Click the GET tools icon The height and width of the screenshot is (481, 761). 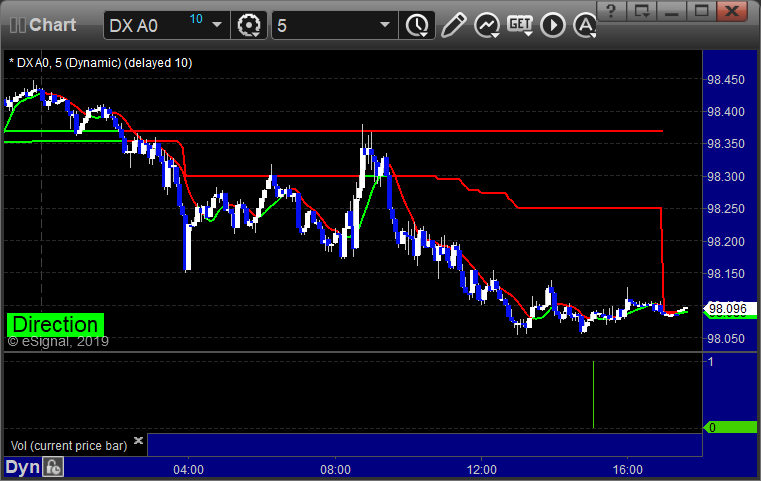point(520,25)
